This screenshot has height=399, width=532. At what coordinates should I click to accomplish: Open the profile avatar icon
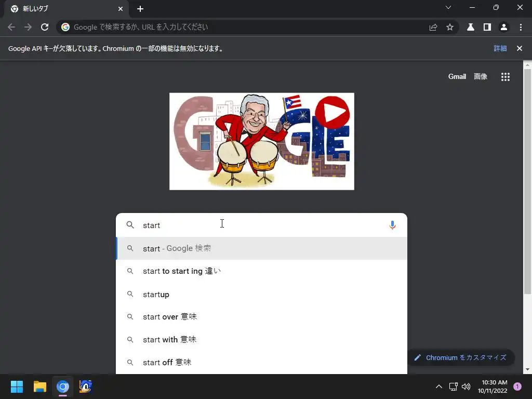click(504, 27)
